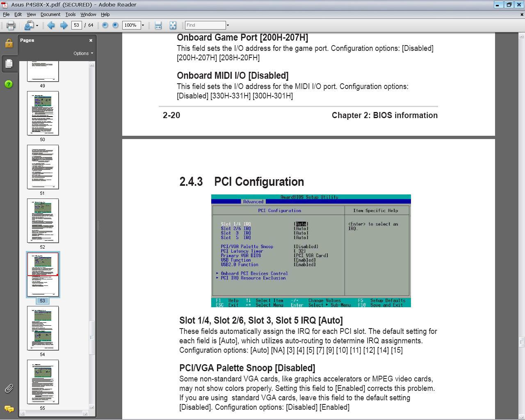Screen dimensions: 525x420
Task: Open the zoom percentage dropdown arrow
Action: (x=143, y=25)
